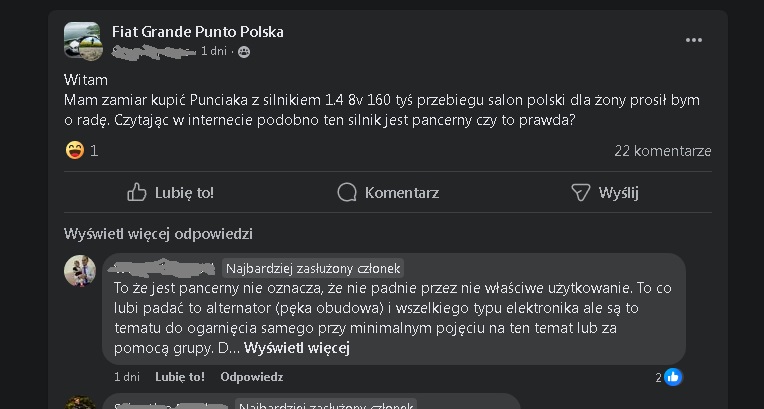Click Lubię to! under the comment
Screen dimensions: 764x409
point(180,377)
